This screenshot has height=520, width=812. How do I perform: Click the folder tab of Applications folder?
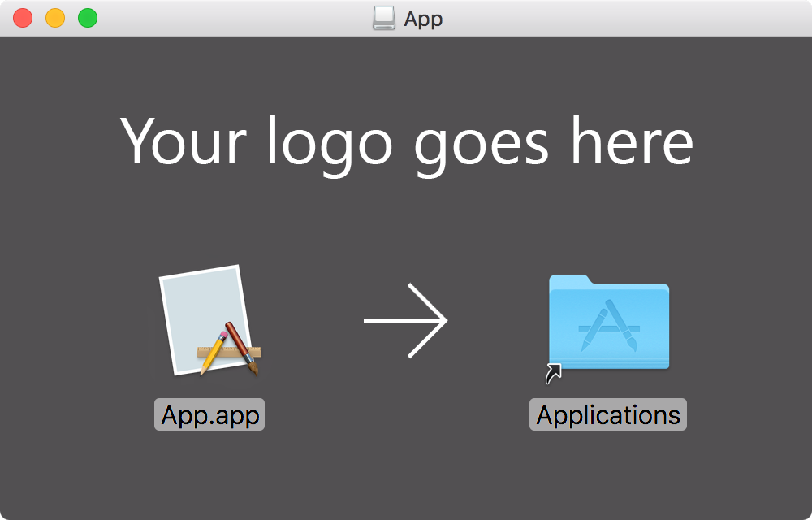point(570,279)
